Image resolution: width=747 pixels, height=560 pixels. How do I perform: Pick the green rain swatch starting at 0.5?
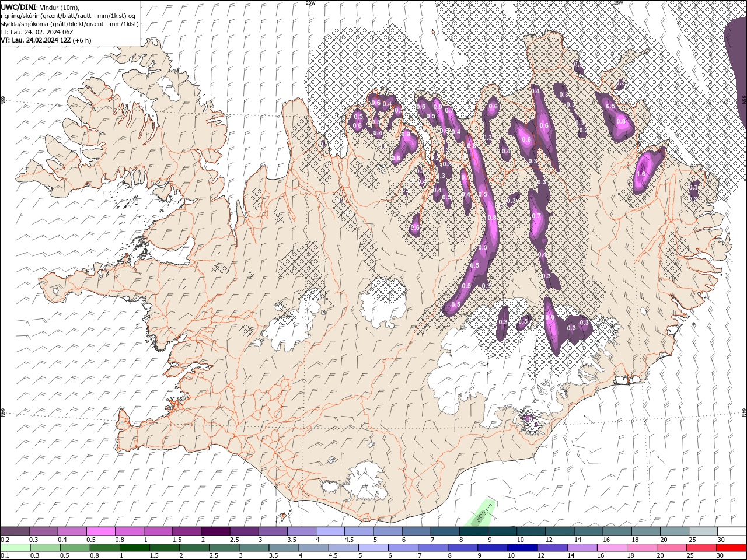pyautogui.click(x=75, y=548)
